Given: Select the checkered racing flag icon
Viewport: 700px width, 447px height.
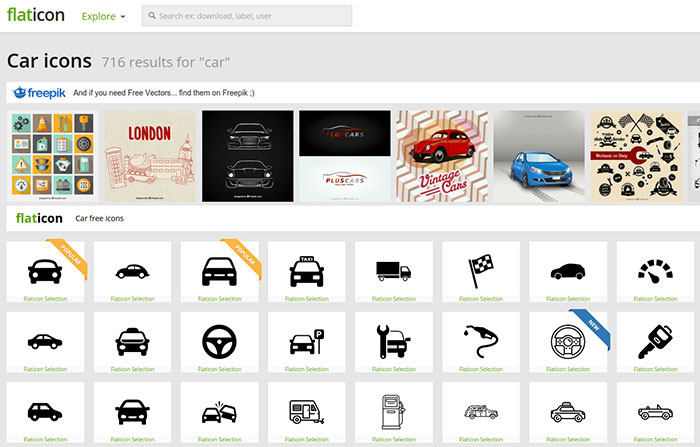Looking at the screenshot, I should coord(481,271).
